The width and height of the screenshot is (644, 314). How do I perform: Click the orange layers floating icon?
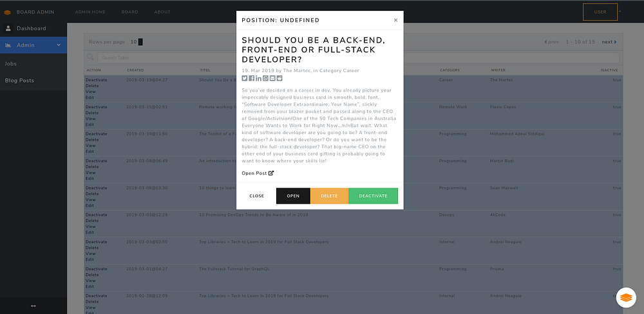pos(626,298)
